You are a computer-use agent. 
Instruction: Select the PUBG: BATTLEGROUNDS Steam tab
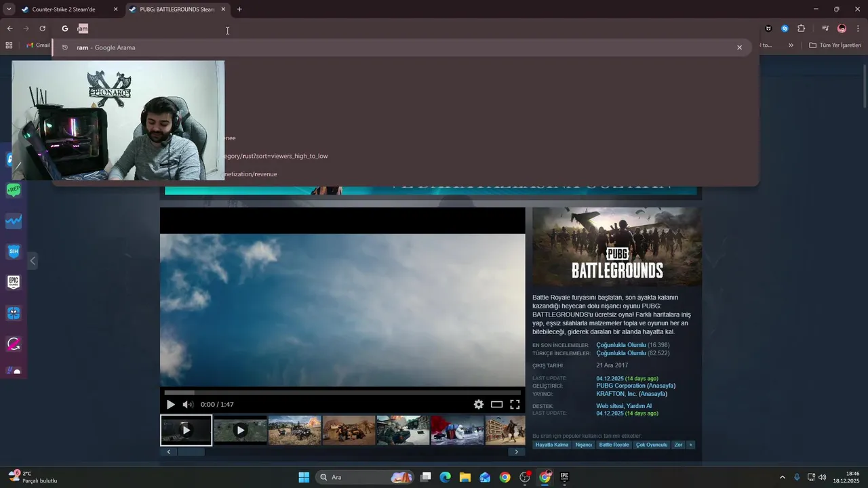[x=177, y=9]
